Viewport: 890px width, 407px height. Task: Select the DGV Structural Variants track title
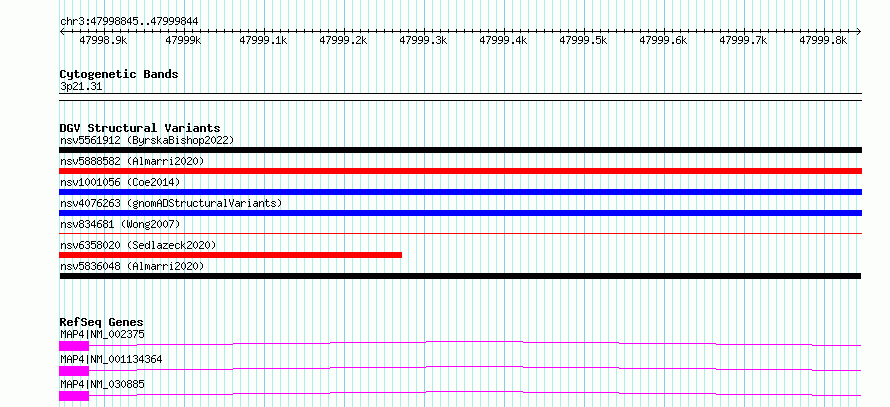click(140, 128)
